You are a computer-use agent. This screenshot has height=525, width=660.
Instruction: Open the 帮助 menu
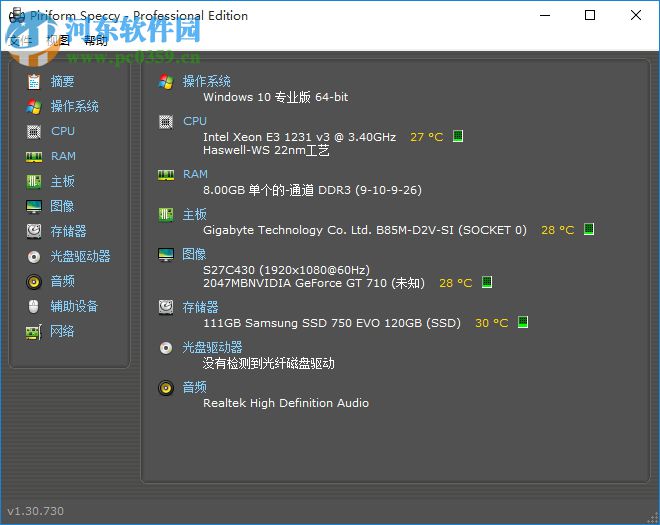[x=96, y=41]
